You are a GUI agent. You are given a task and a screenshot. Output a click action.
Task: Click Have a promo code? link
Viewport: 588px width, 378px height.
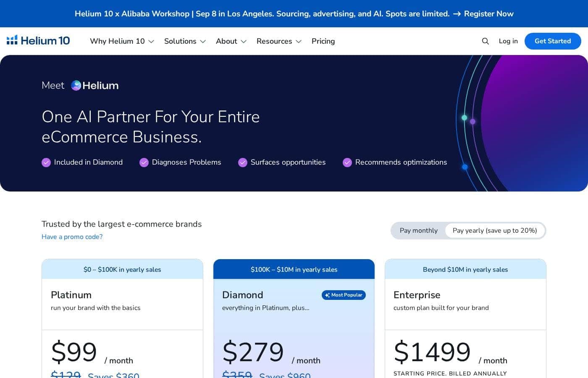tap(72, 237)
